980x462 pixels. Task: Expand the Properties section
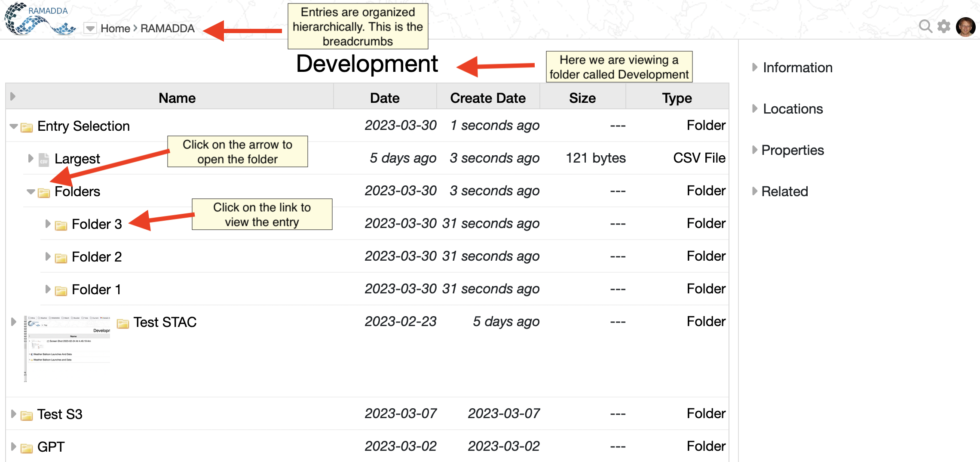(x=755, y=150)
